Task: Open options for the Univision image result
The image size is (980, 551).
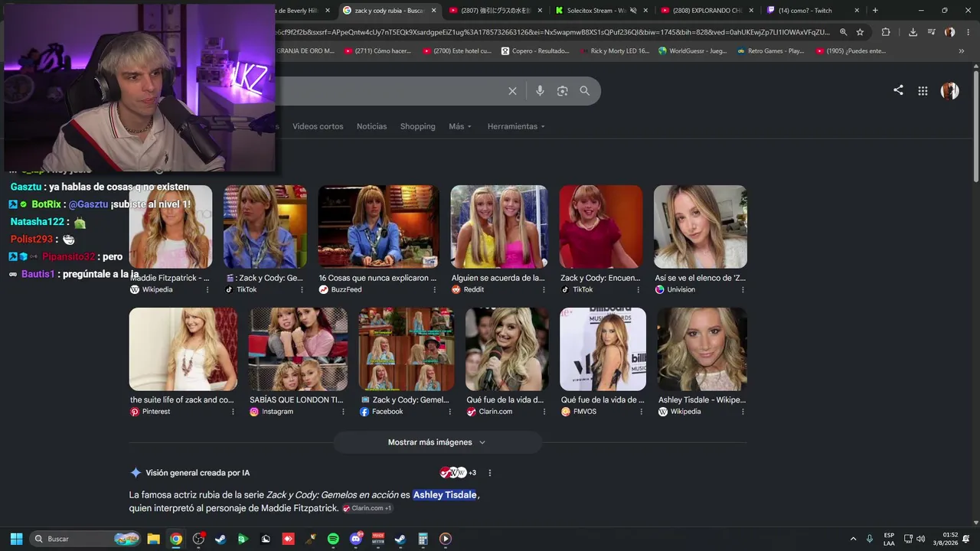Action: click(x=743, y=290)
